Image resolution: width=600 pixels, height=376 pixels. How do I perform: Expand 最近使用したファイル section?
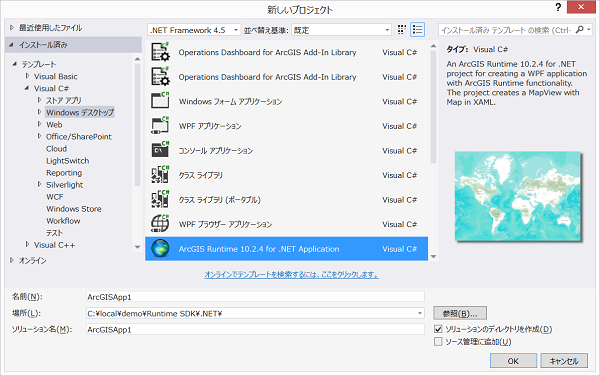(12, 28)
